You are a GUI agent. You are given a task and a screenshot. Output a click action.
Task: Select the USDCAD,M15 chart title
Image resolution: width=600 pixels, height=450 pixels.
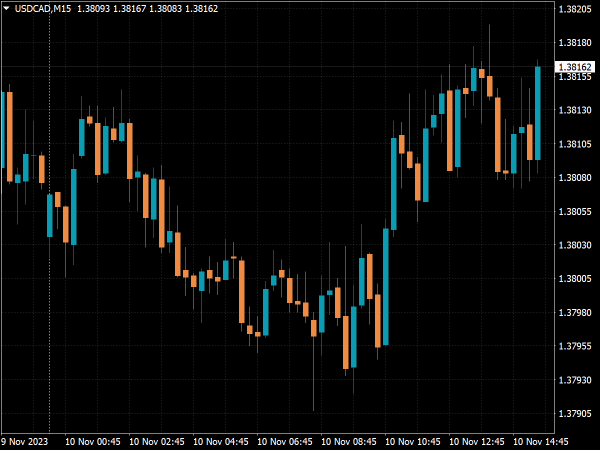43,8
